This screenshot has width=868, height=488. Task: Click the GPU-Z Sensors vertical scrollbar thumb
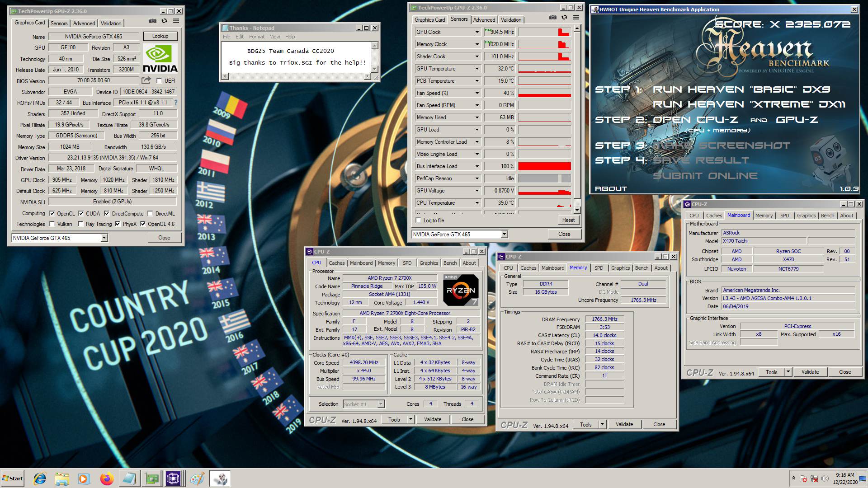pos(577,115)
